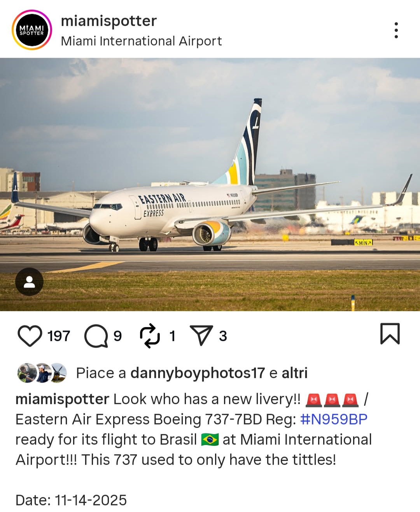The height and width of the screenshot is (512, 420).
Task: Open Miami International Airport location
Action: (x=141, y=41)
